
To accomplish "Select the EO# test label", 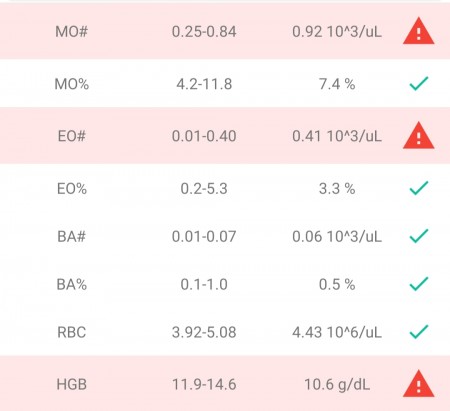I will pyautogui.click(x=72, y=136).
